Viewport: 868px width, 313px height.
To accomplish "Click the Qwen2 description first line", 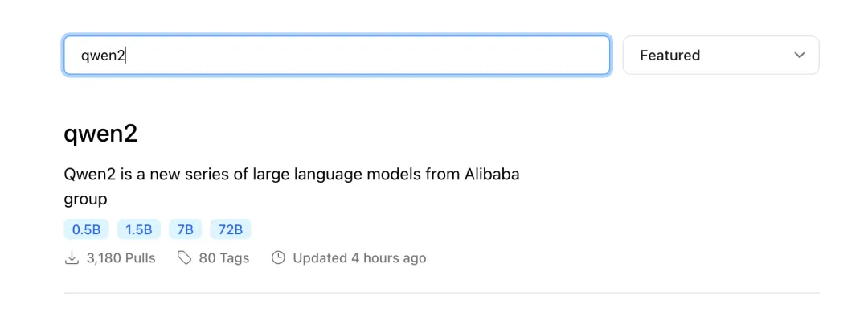I will [x=292, y=175].
